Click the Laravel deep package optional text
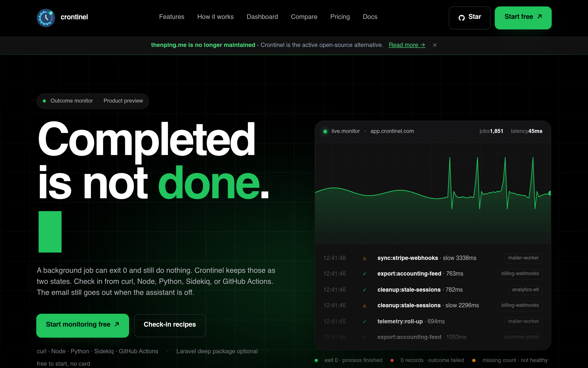Screen dimensions: 588x368 point(217,351)
